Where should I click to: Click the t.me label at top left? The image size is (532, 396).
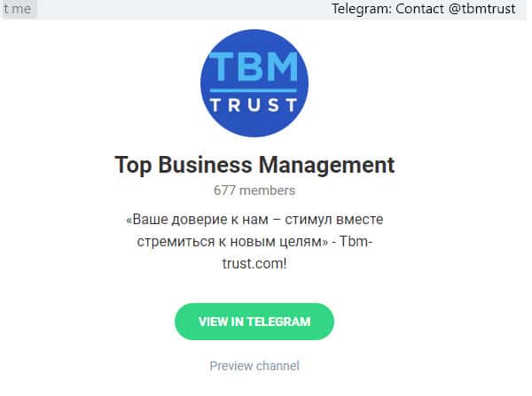coord(18,9)
